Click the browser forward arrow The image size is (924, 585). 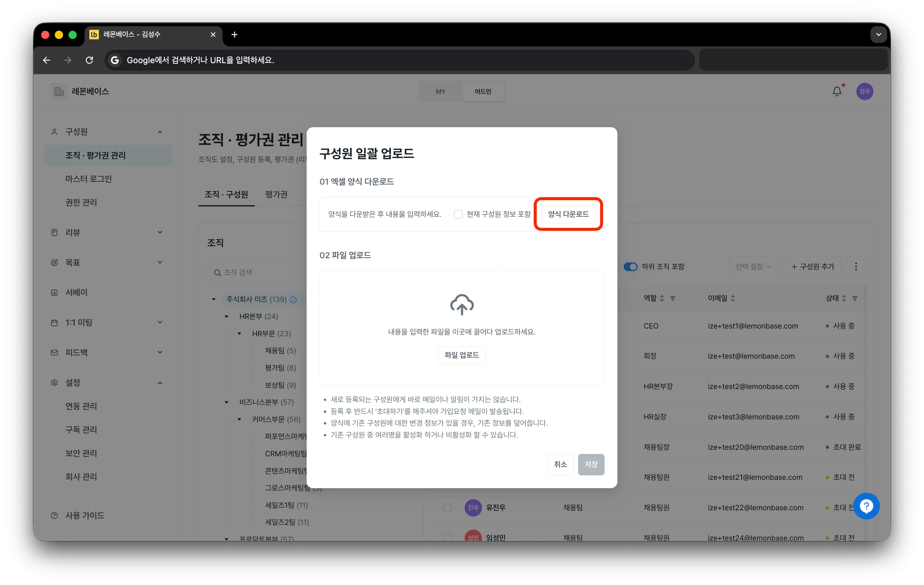[68, 60]
